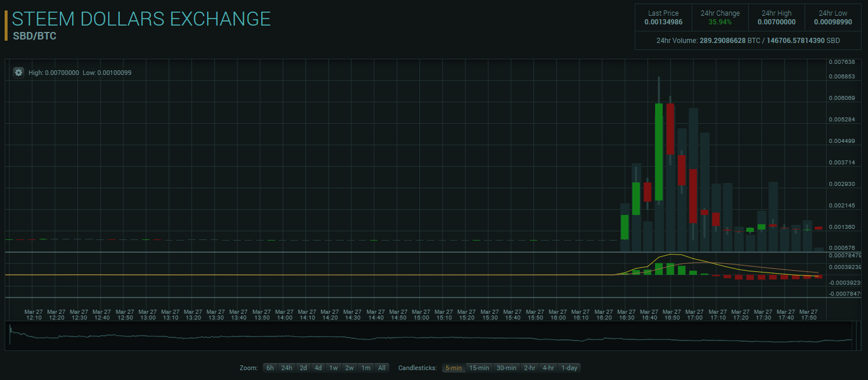Screen dimensions: 868x380
Task: Click 24hr High value 0.00700000
Action: [x=777, y=22]
